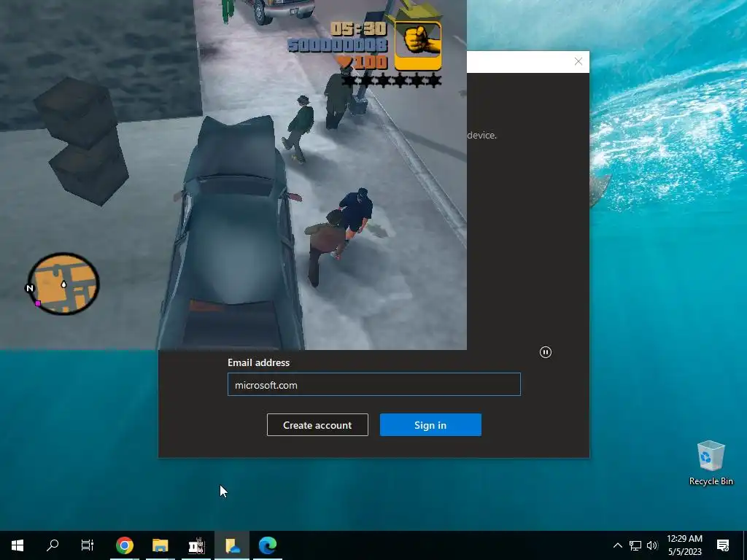The width and height of the screenshot is (747, 560).
Task: Open the network status tray icon
Action: coord(635,545)
